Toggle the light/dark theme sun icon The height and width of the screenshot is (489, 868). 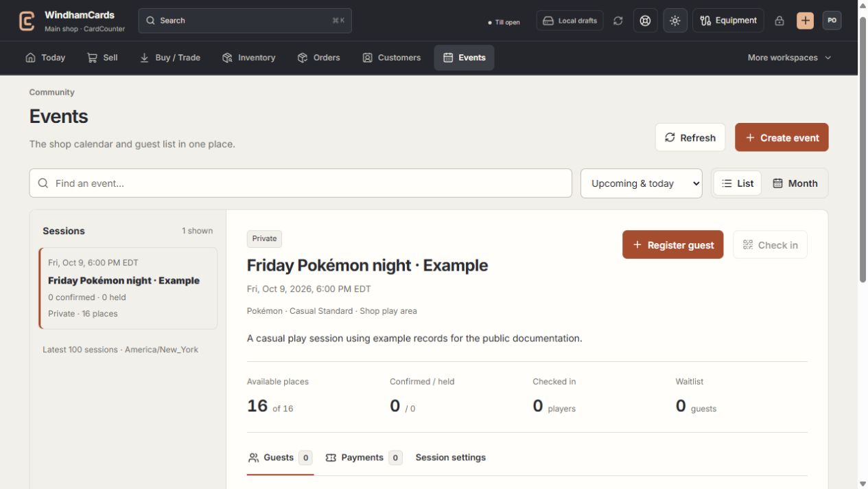675,21
